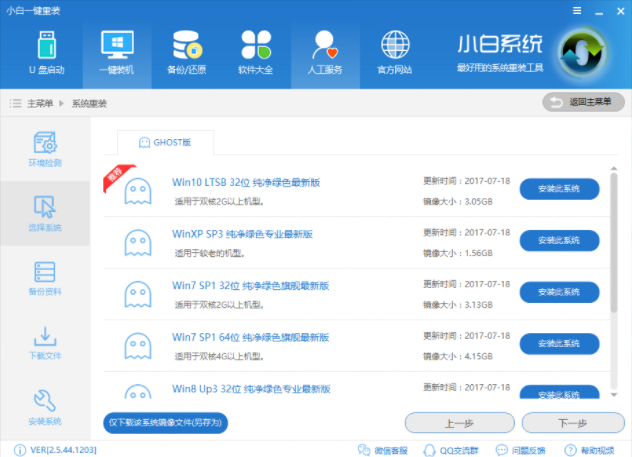The height and width of the screenshot is (457, 632).
Task: Click the system list scrollbar thumb
Action: point(614,243)
